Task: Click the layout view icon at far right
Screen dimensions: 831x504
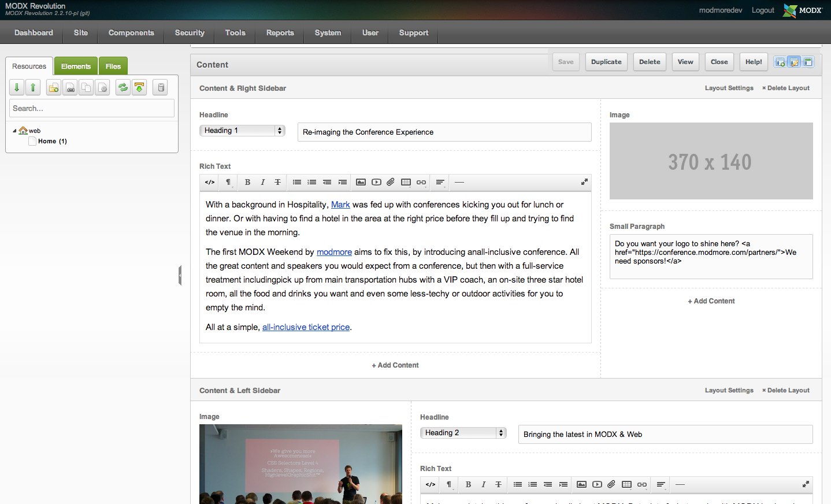Action: pyautogui.click(x=808, y=62)
